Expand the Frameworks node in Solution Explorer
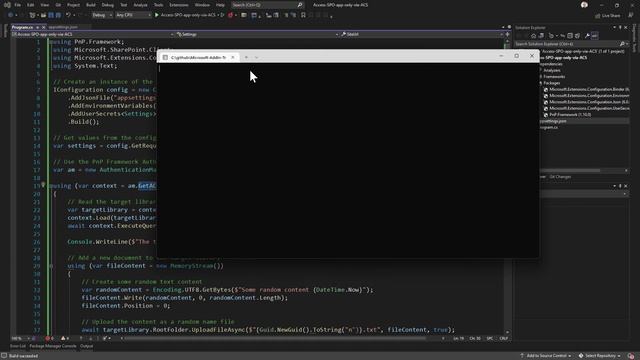The height and width of the screenshot is (360, 640). (540, 76)
